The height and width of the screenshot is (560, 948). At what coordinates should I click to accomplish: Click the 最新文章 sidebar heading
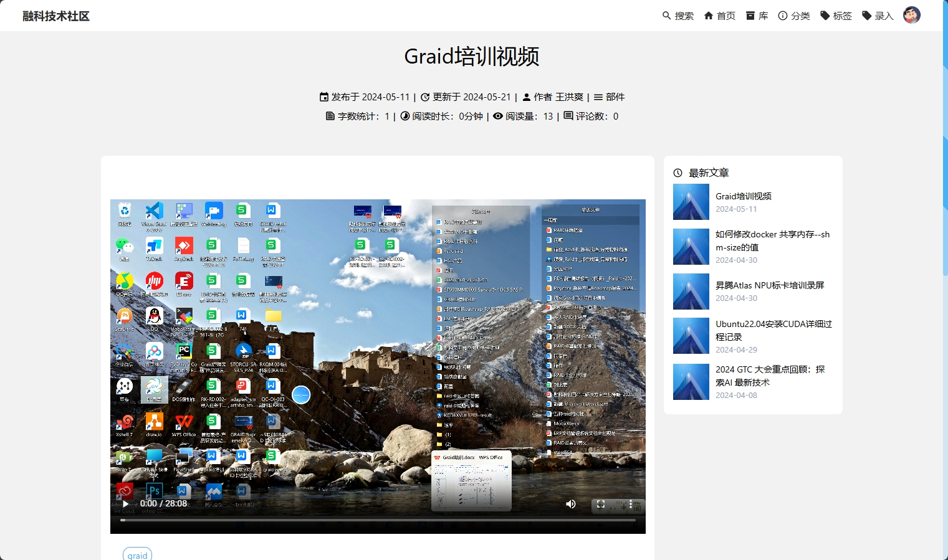point(709,173)
